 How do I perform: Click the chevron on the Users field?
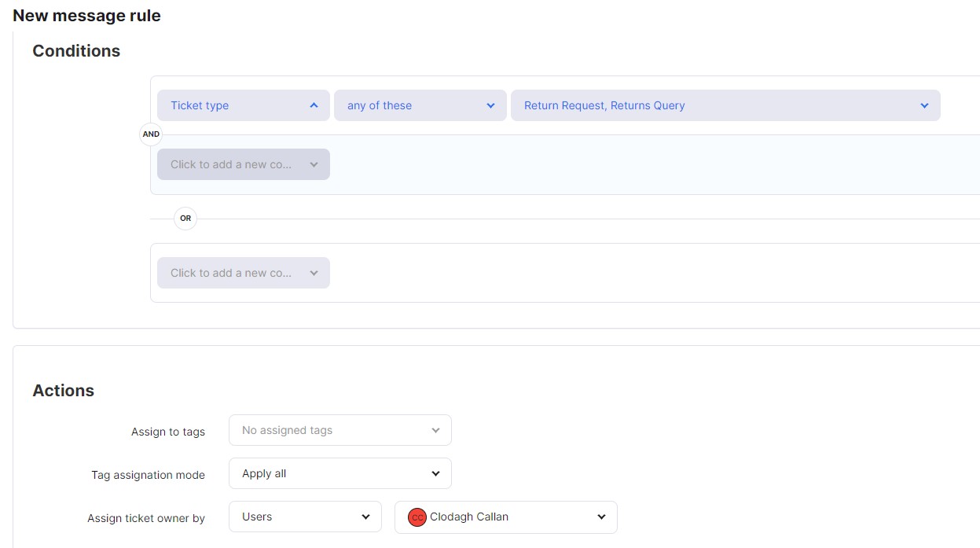coord(365,517)
